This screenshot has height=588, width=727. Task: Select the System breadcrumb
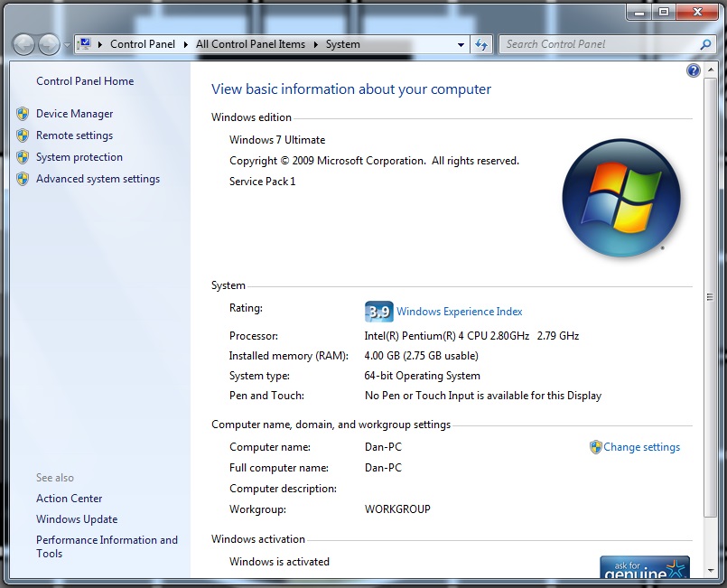[x=342, y=44]
